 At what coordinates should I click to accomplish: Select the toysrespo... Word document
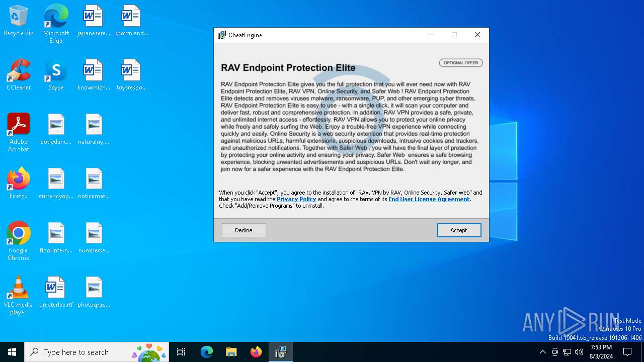point(131,75)
